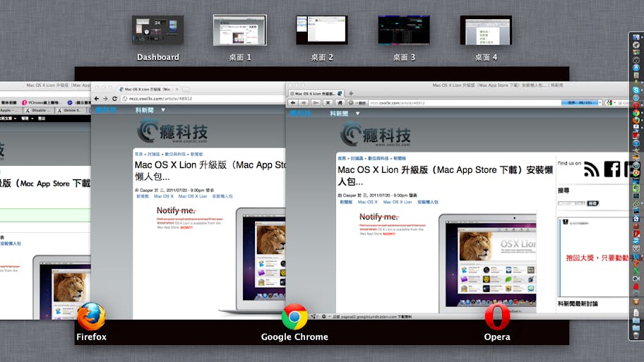Focus the Opera address field
The height and width of the screenshot is (362, 644).
pyautogui.click(x=464, y=102)
